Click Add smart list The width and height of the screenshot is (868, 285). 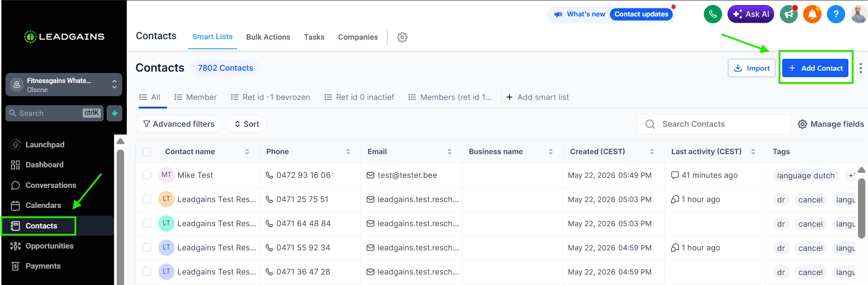pos(537,97)
